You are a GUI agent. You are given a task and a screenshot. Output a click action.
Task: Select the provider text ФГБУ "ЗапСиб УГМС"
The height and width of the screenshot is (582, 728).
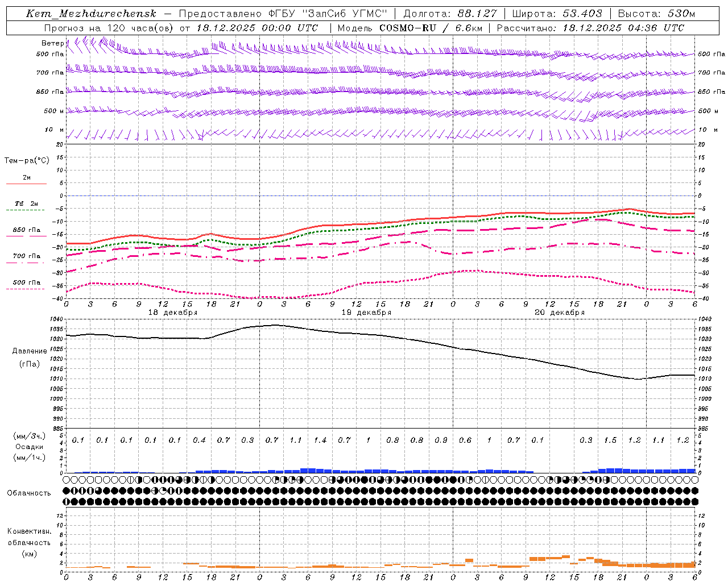(x=327, y=14)
